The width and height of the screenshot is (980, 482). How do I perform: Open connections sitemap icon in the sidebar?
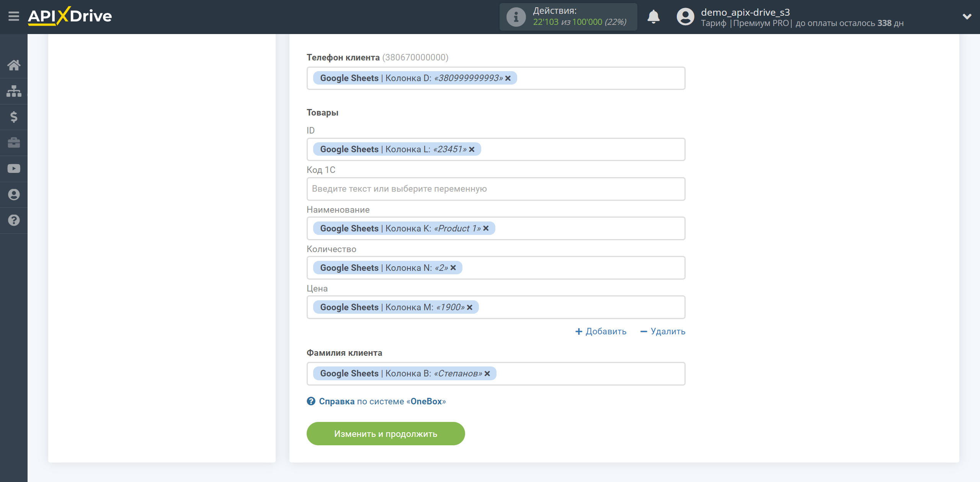(14, 91)
